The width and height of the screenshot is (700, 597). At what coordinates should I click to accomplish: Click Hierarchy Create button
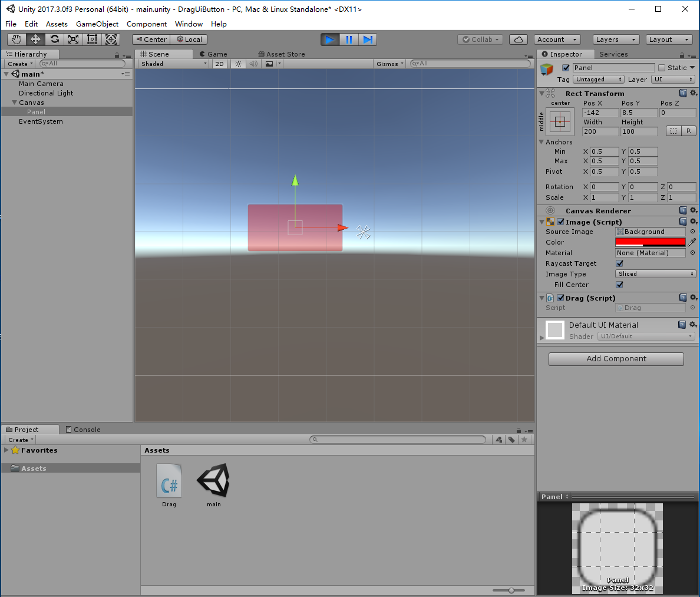pyautogui.click(x=20, y=64)
